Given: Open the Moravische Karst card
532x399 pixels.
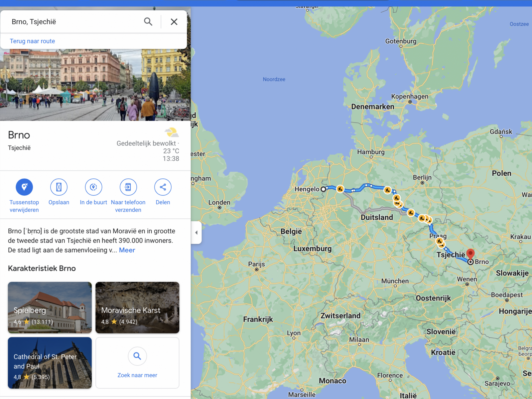Looking at the screenshot, I should 137,307.
